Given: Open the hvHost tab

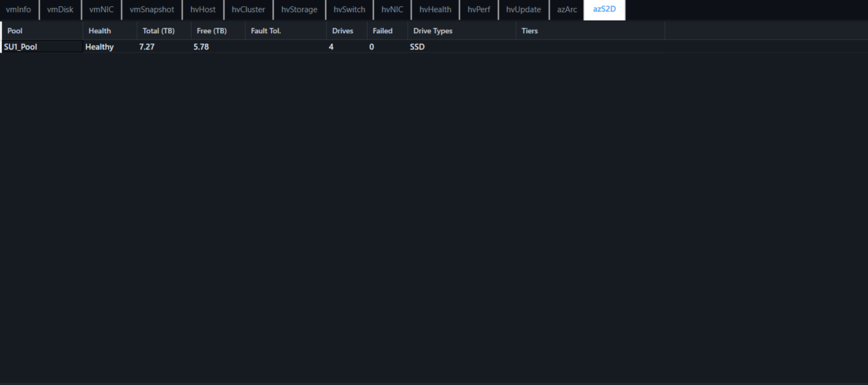Looking at the screenshot, I should (202, 9).
